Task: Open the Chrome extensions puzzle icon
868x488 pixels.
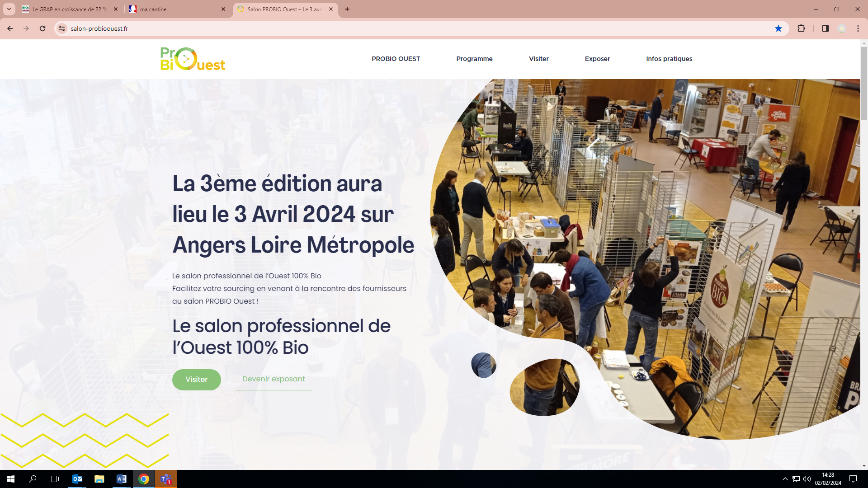Action: click(801, 28)
